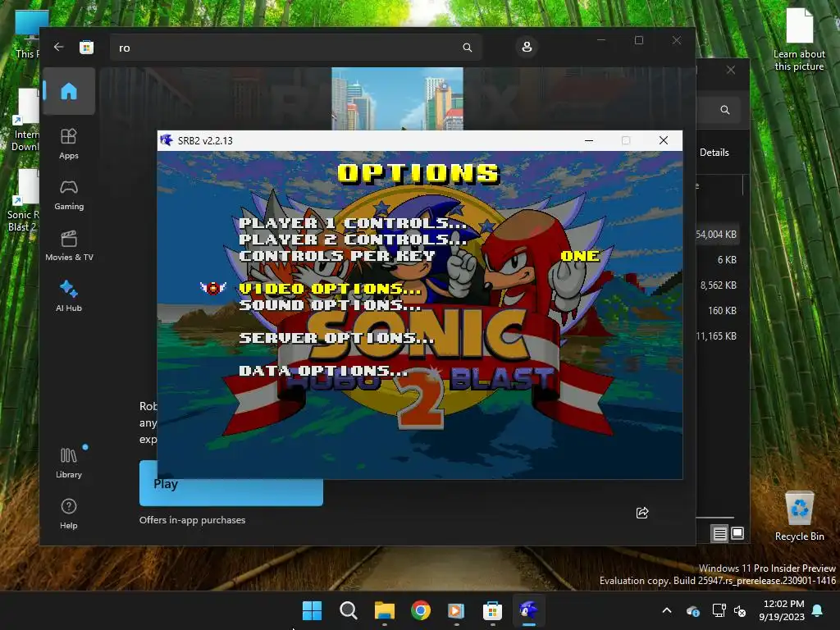The image size is (840, 630).
Task: Open Google Chrome from taskbar
Action: 421,610
